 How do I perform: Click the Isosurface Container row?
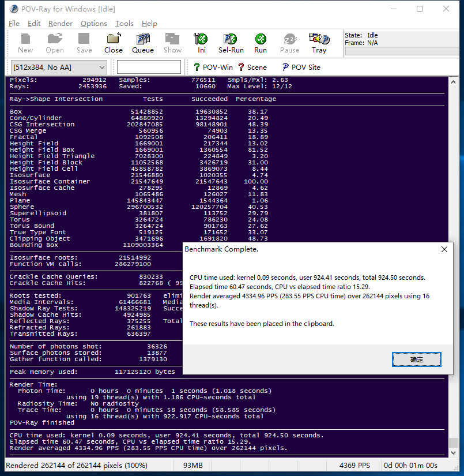point(139,181)
